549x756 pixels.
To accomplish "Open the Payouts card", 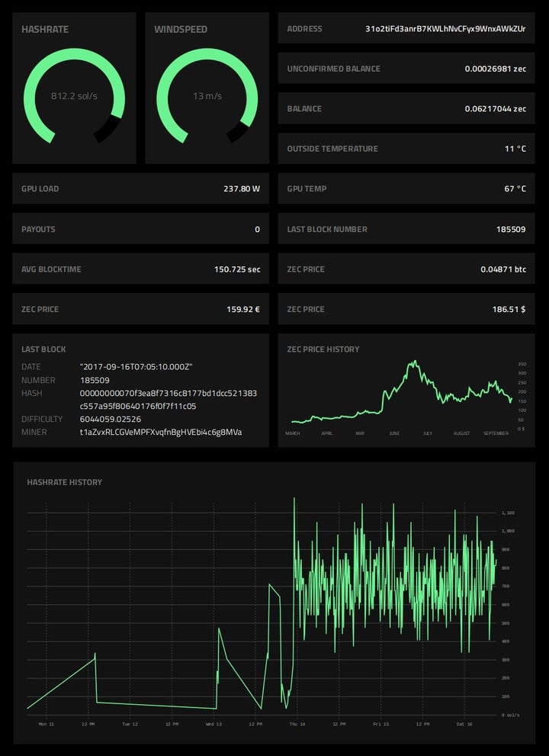I will (x=141, y=229).
